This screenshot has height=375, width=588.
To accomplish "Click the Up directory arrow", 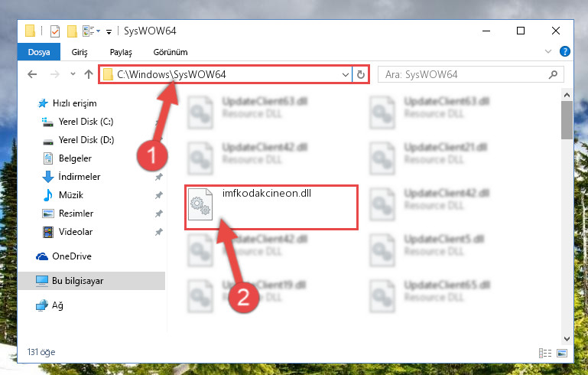I will pyautogui.click(x=89, y=74).
